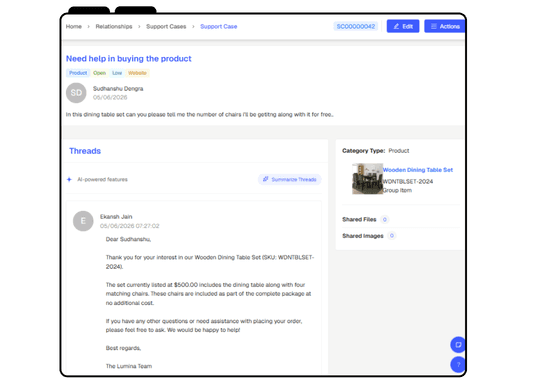
Task: Go to Home breadcrumb
Action: 74,27
